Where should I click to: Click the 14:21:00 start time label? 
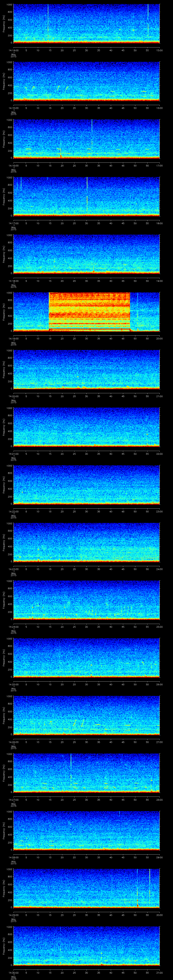click(x=13, y=454)
